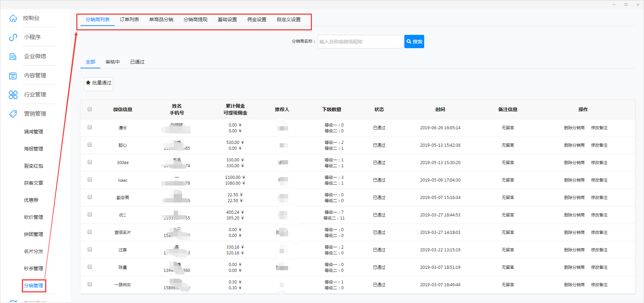The height and width of the screenshot is (303, 644).
Task: Click 删除分销商 for 300ëë row
Action: click(574, 163)
